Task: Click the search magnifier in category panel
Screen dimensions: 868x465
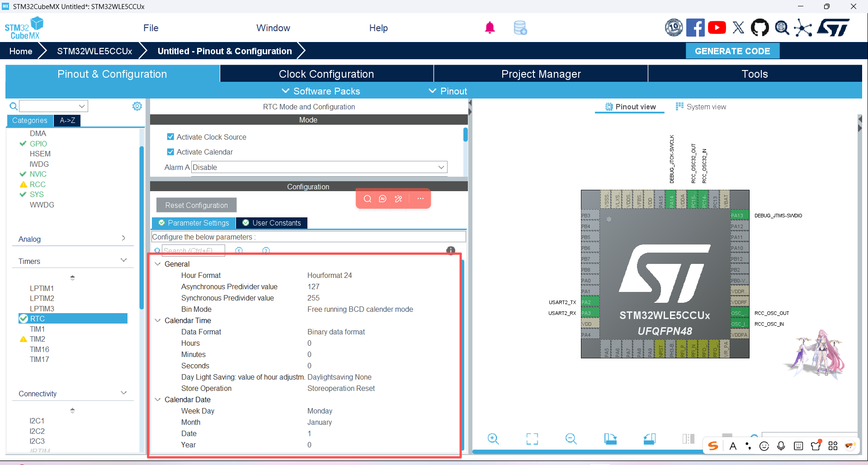Action: coord(14,106)
